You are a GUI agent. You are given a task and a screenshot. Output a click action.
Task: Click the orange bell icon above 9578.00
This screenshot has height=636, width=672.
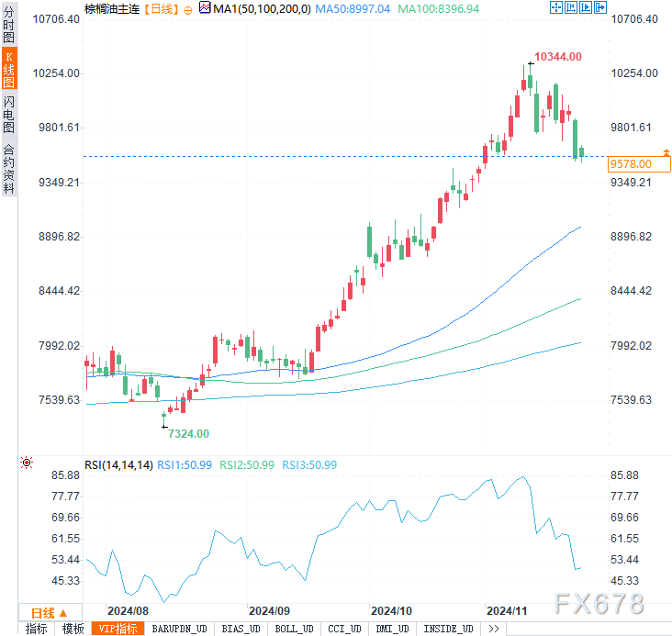668,151
